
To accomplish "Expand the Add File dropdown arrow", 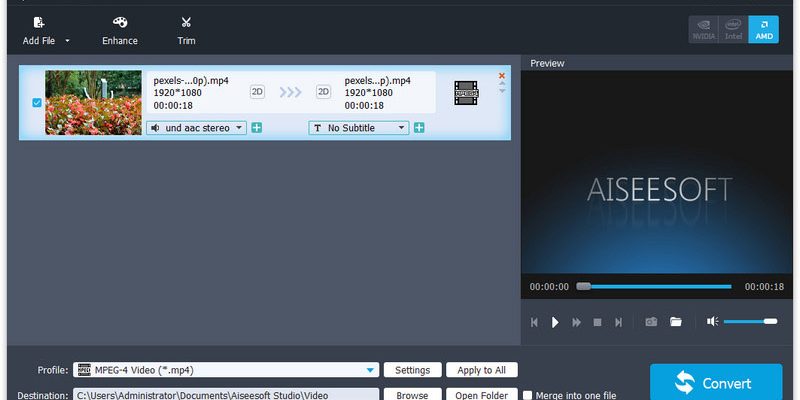I will pos(67,41).
